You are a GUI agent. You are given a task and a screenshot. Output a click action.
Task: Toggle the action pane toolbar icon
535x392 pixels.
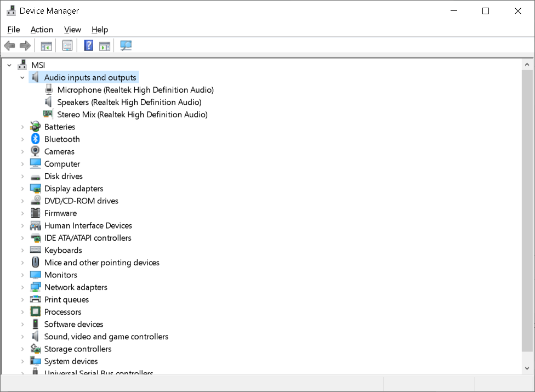pyautogui.click(x=105, y=46)
